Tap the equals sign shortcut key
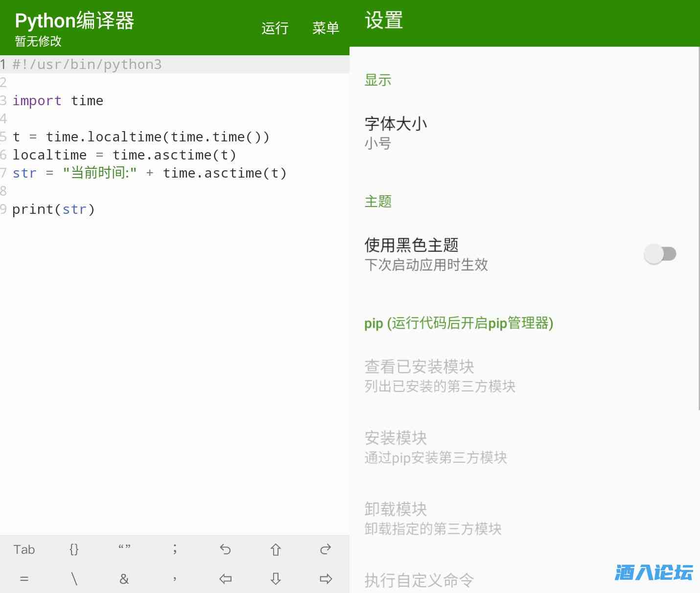Viewport: 700px width, 593px height. tap(24, 579)
